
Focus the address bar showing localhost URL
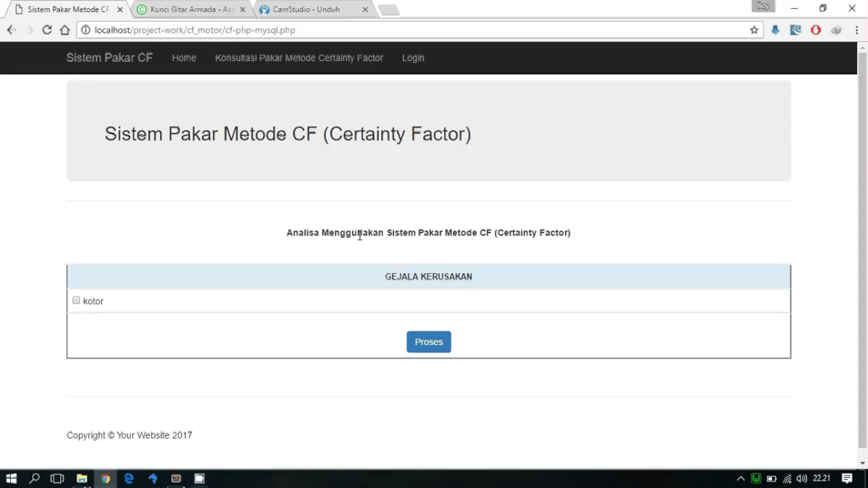coord(413,30)
